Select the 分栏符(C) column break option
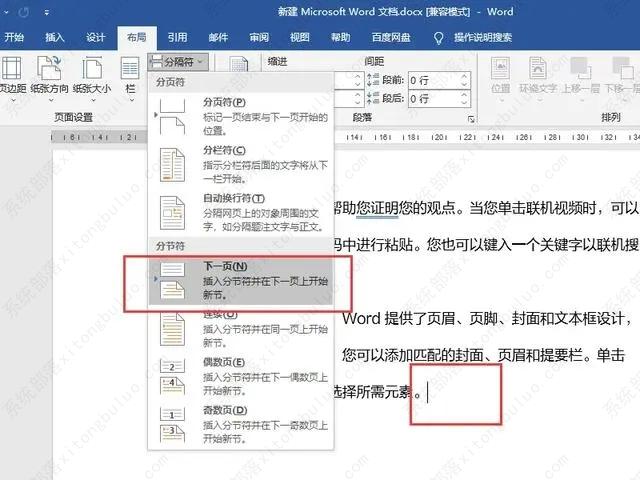This screenshot has width=640, height=480. coord(241,164)
